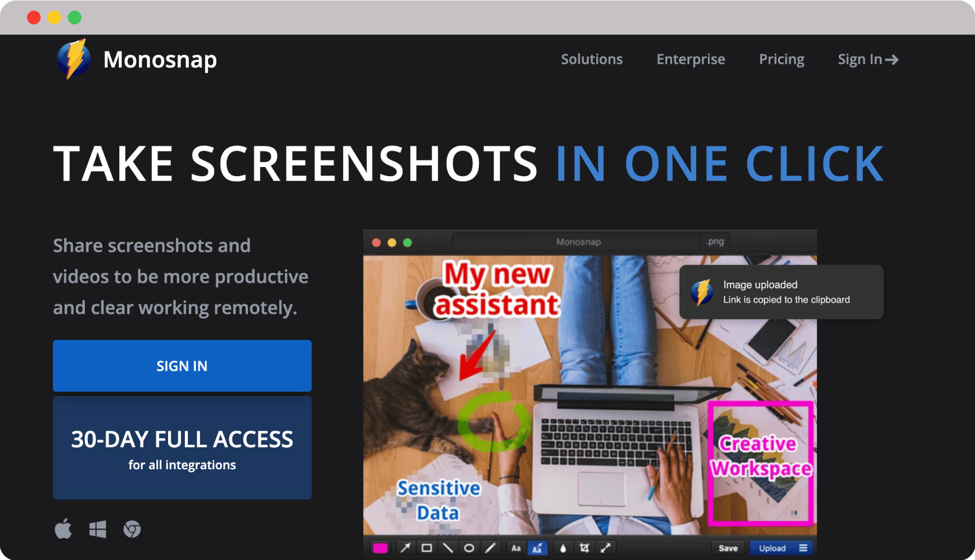This screenshot has height=560, width=975.
Task: Select the arrow drawing tool
Action: tap(405, 548)
